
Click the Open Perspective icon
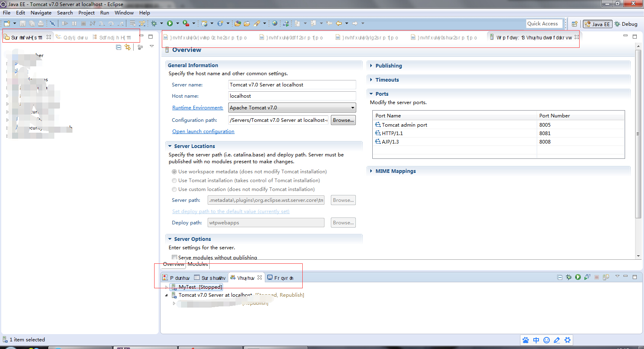575,24
